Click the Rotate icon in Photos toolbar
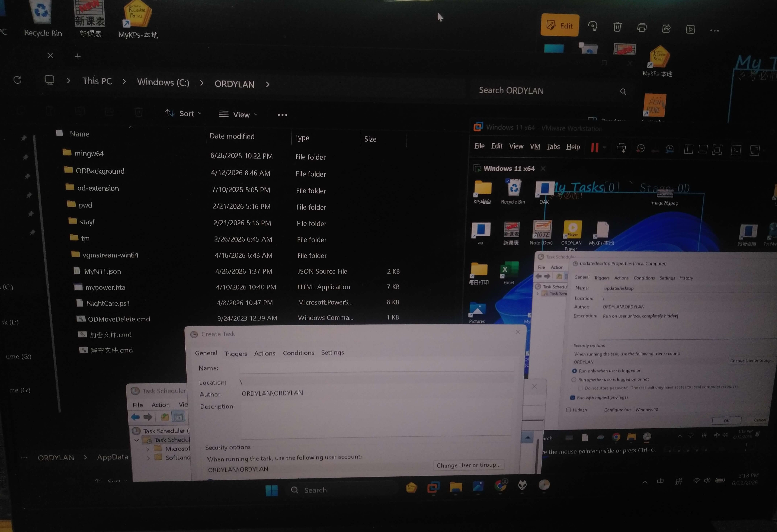This screenshot has height=532, width=777. click(x=593, y=26)
